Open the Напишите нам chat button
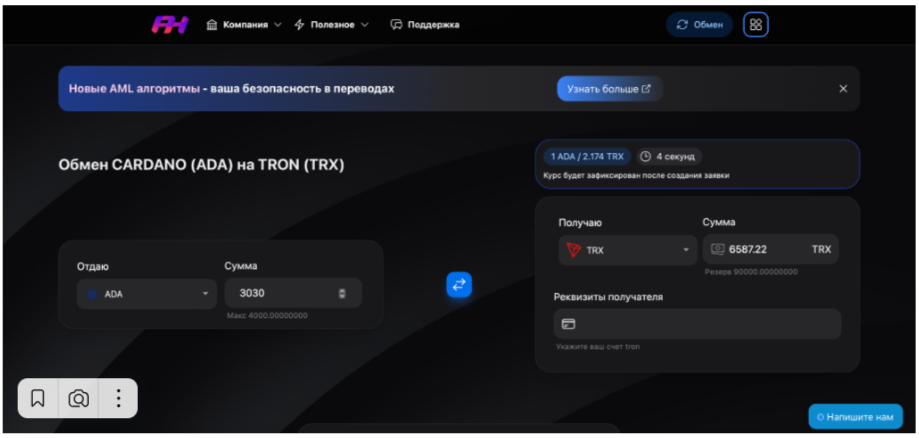 pos(856,417)
